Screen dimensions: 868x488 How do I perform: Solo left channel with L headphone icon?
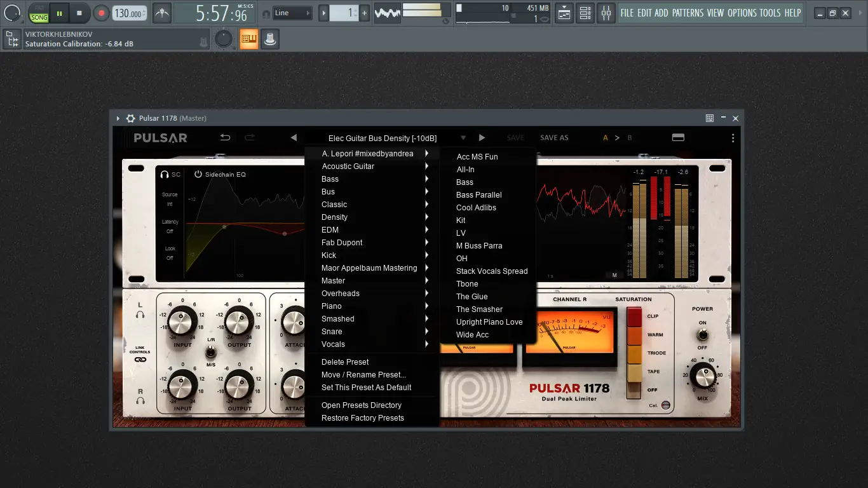coord(140,315)
